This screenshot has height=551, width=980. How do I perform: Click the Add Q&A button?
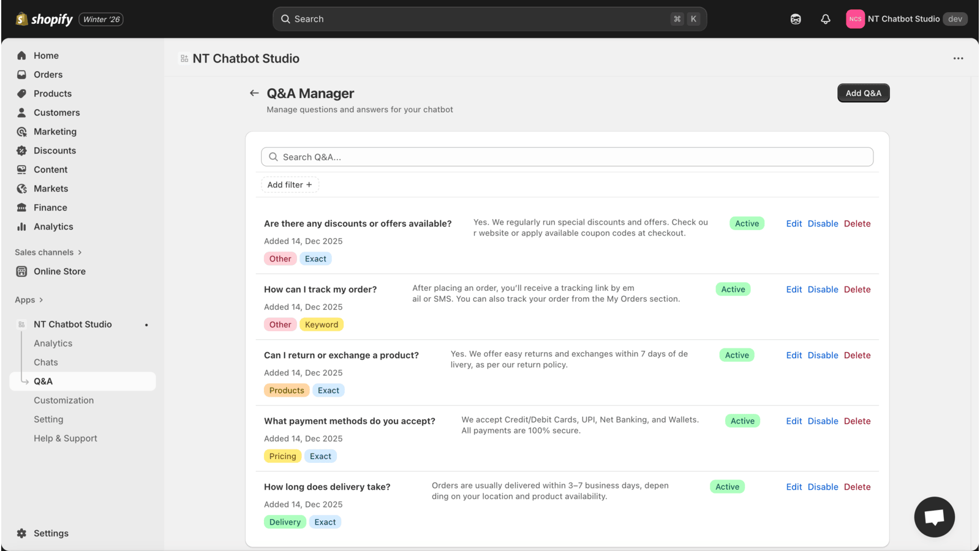[863, 93]
